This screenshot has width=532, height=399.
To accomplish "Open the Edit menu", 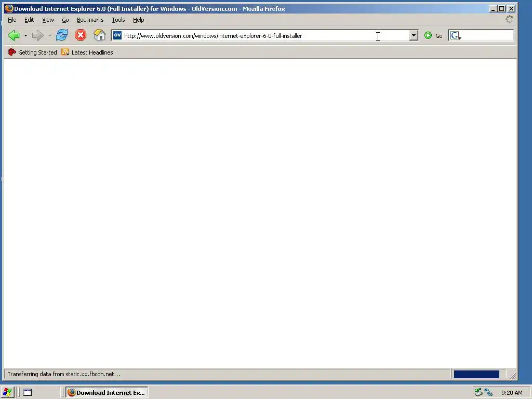I will coord(29,20).
